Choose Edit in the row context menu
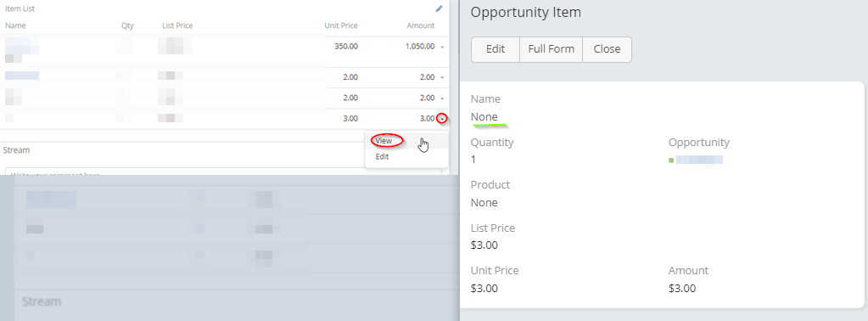The width and height of the screenshot is (868, 321). coord(382,157)
